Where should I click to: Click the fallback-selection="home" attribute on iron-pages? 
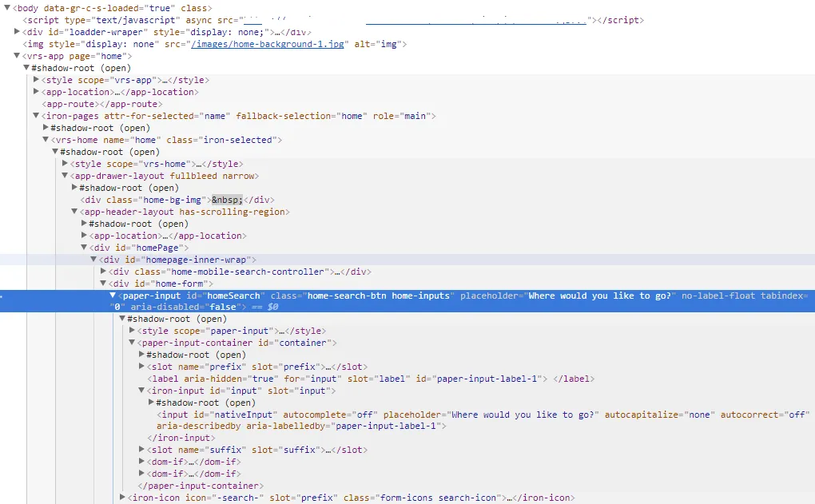(301, 116)
